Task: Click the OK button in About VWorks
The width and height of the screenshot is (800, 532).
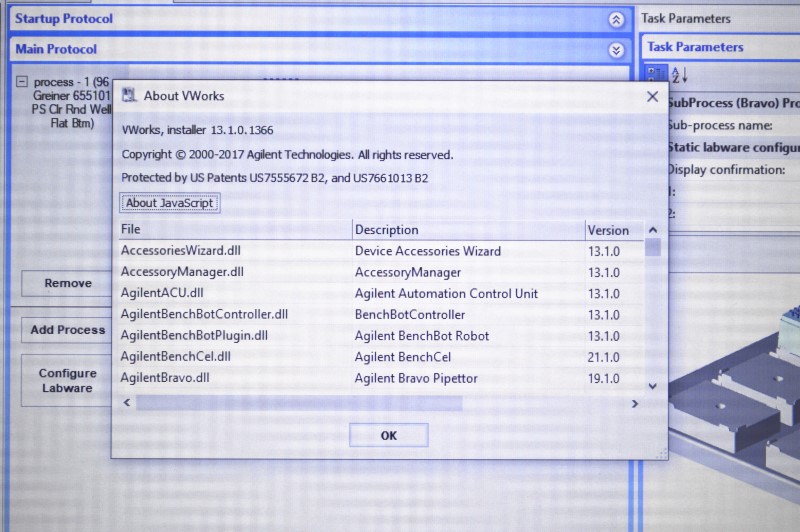Action: pyautogui.click(x=388, y=435)
